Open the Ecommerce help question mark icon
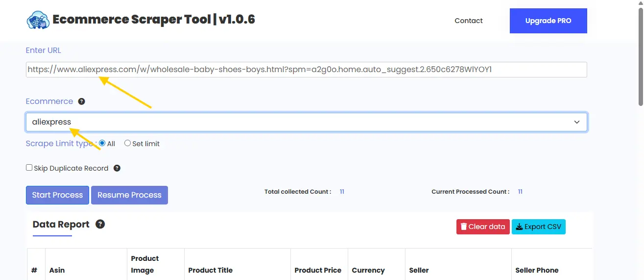This screenshot has height=280, width=644. (x=82, y=102)
